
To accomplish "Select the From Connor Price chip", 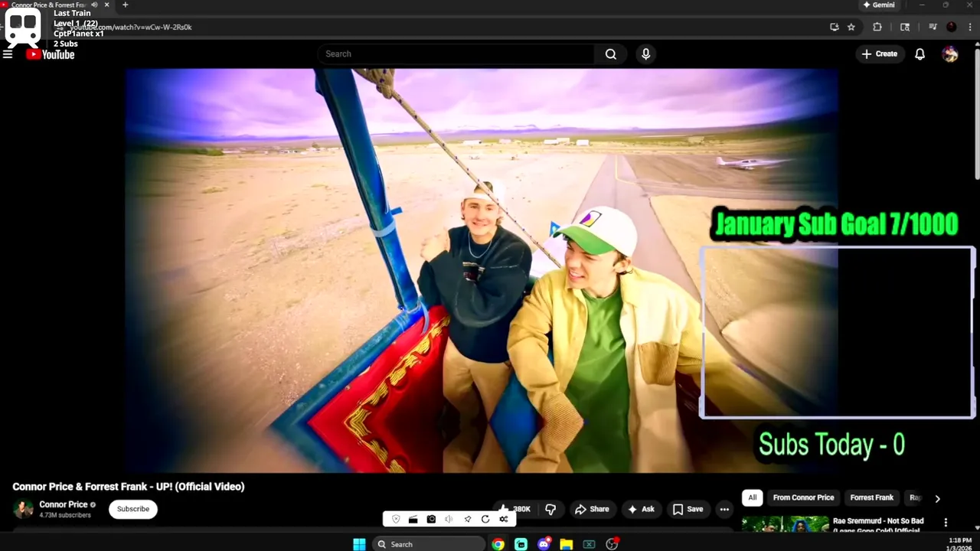I will [803, 497].
